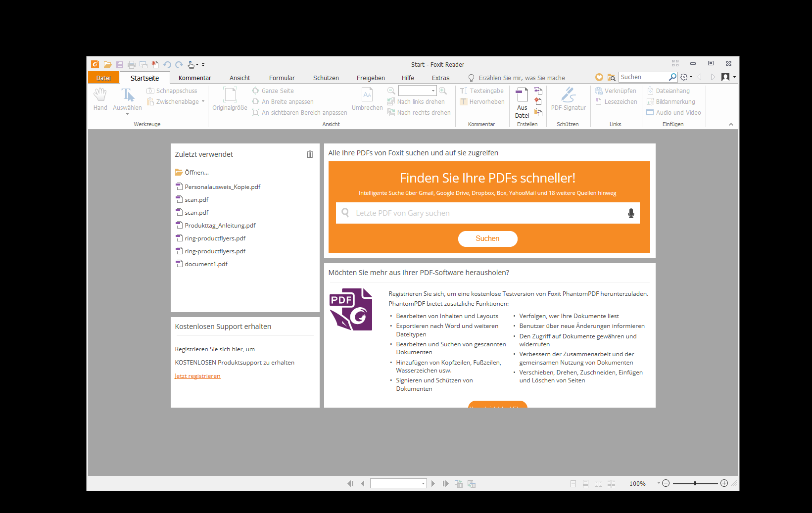Viewport: 812px width, 513px height.
Task: Toggle single page view in status bar
Action: click(573, 484)
